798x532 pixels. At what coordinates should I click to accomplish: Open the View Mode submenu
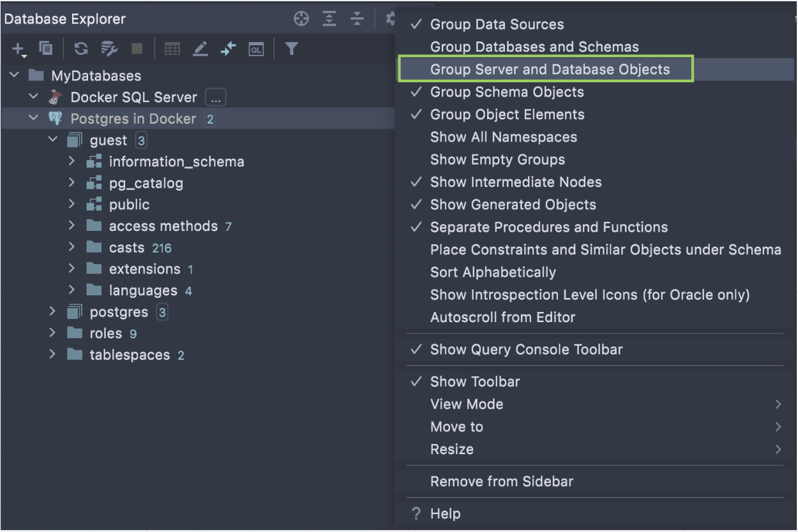click(467, 404)
